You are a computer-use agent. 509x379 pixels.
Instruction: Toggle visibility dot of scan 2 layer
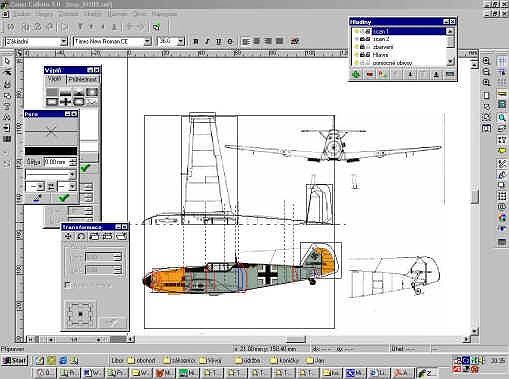(356, 39)
